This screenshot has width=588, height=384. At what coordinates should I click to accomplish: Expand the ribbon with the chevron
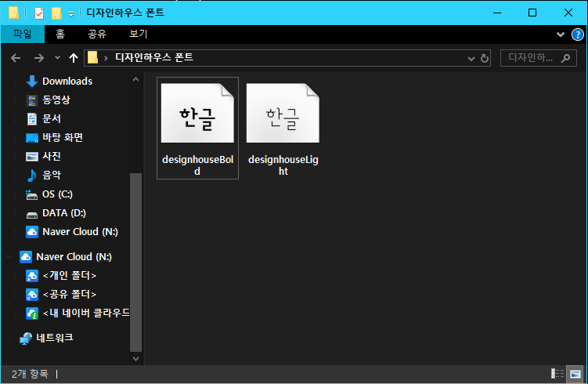click(x=561, y=34)
